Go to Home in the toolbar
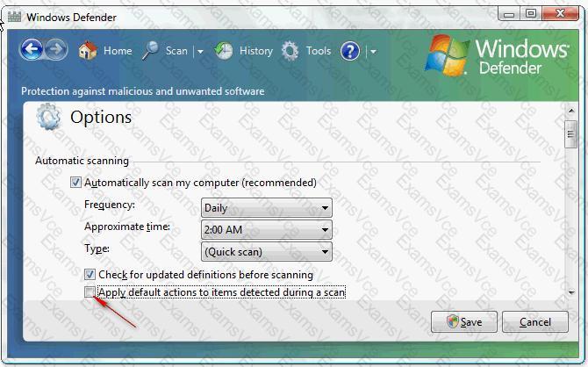 tap(118, 51)
